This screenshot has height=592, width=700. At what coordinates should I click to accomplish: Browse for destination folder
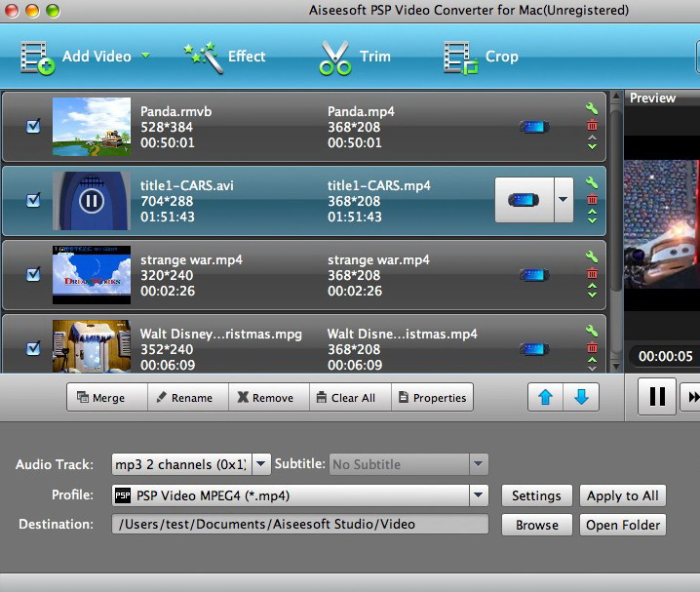click(536, 525)
